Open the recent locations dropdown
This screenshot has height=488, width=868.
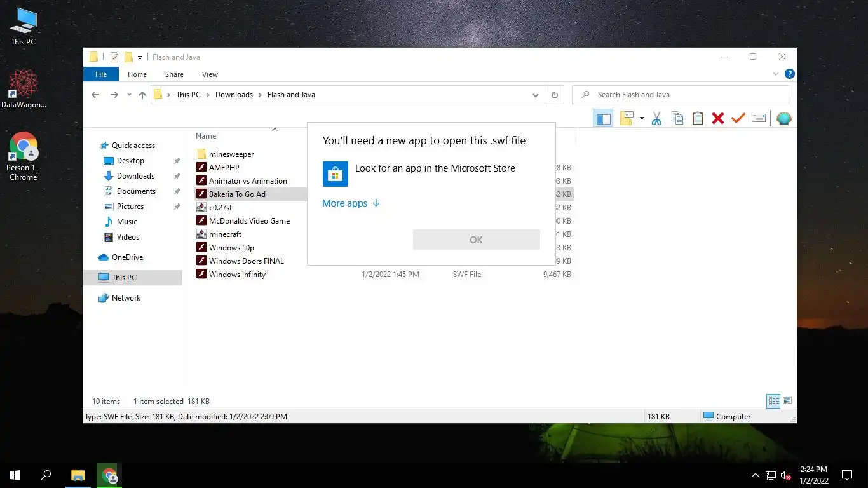[x=129, y=95]
